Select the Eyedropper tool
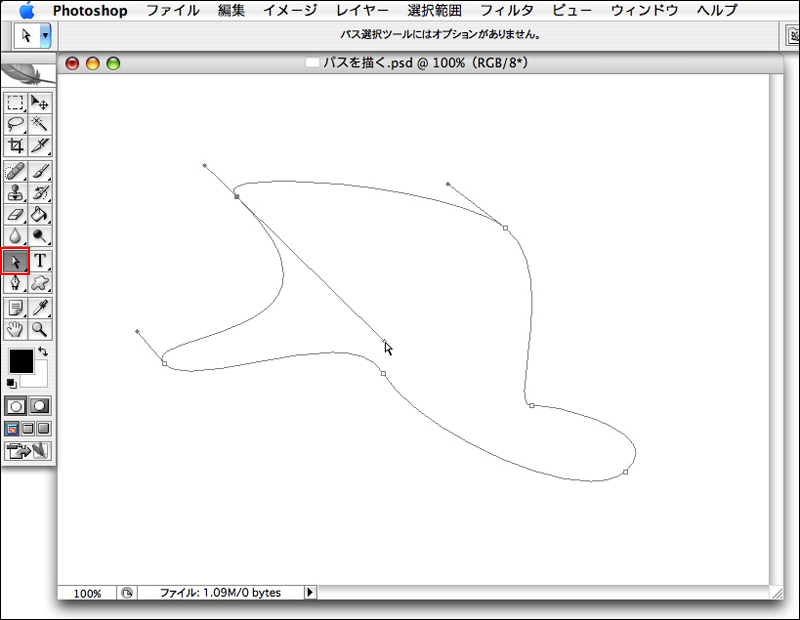The height and width of the screenshot is (620, 800). coord(40,307)
